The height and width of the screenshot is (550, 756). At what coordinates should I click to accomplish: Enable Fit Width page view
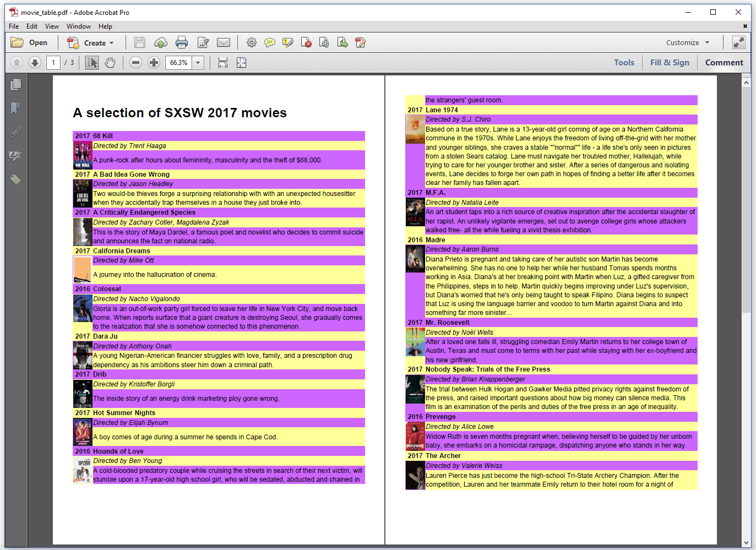[222, 62]
